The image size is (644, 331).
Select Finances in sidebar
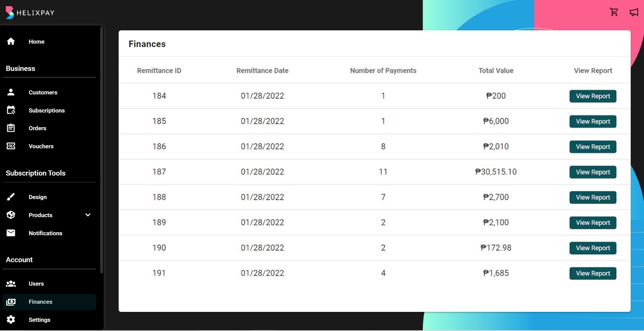(50, 302)
